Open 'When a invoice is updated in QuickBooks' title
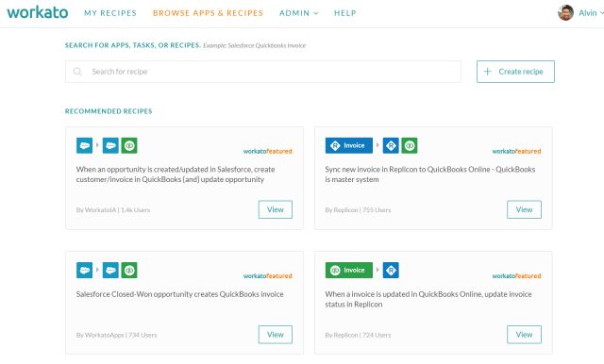Viewport: 604px width, 364px height. point(428,299)
